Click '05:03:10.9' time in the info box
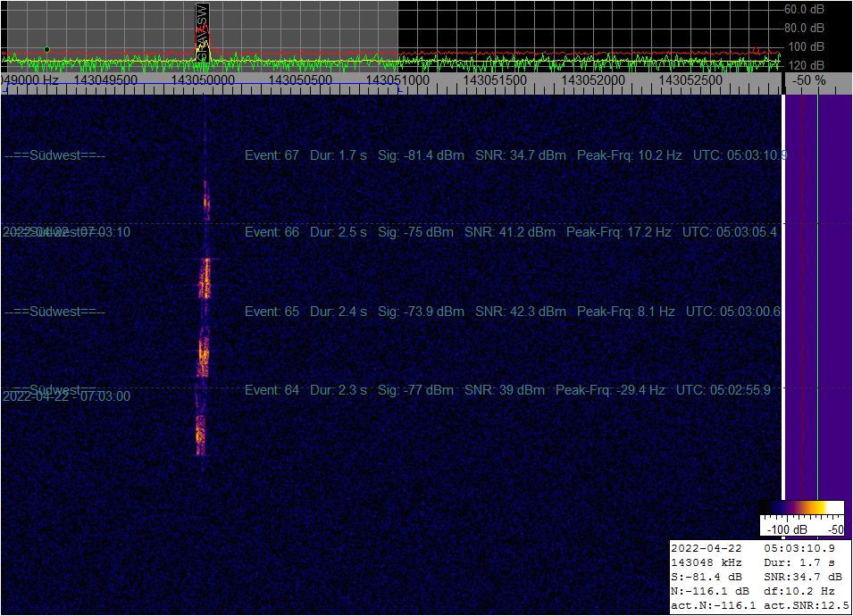 click(799, 548)
